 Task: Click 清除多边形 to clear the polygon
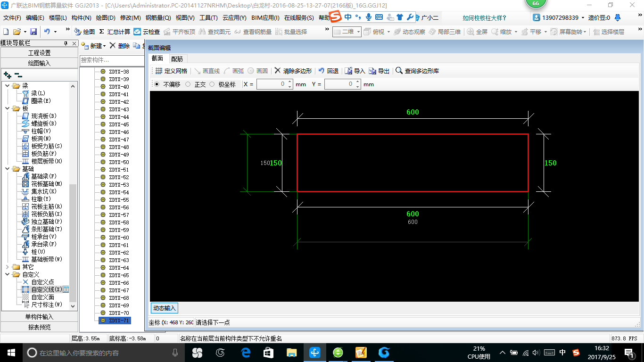[293, 71]
